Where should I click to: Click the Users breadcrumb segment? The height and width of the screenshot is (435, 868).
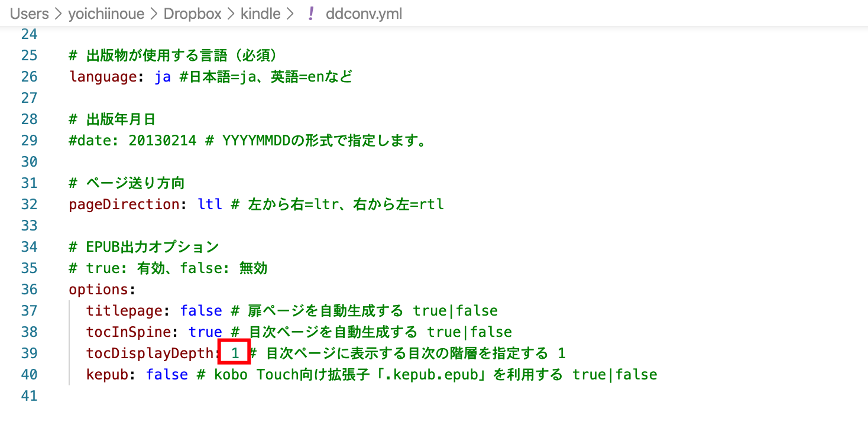click(x=30, y=14)
